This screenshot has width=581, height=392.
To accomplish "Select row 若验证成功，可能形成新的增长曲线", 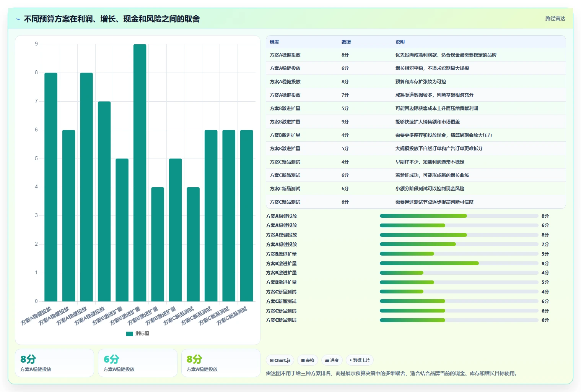I will (x=416, y=175).
